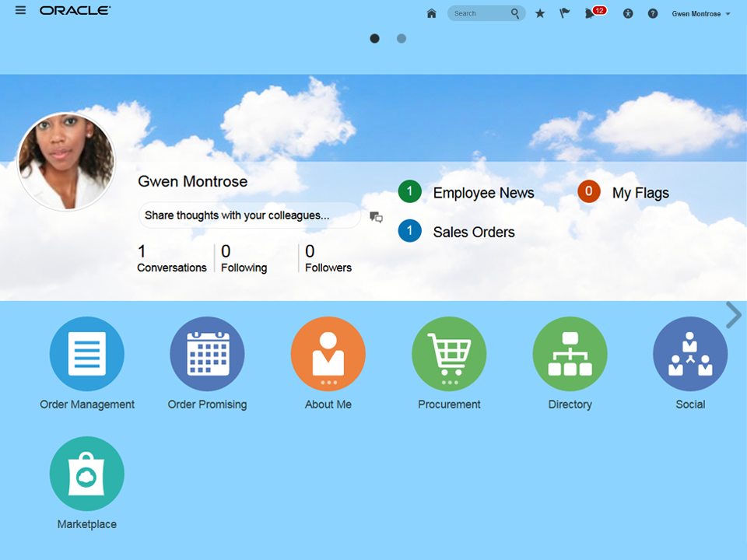The width and height of the screenshot is (747, 560).
Task: Click Gwen Montrose profile photo
Action: pos(66,162)
